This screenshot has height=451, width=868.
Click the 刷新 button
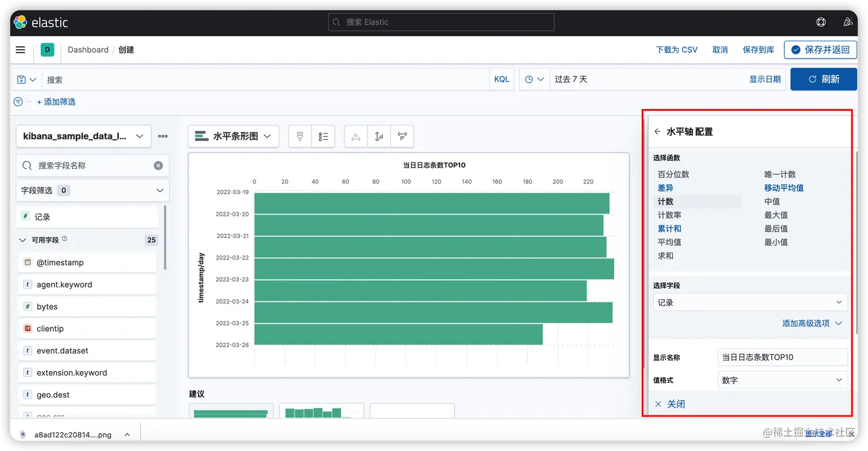(823, 79)
